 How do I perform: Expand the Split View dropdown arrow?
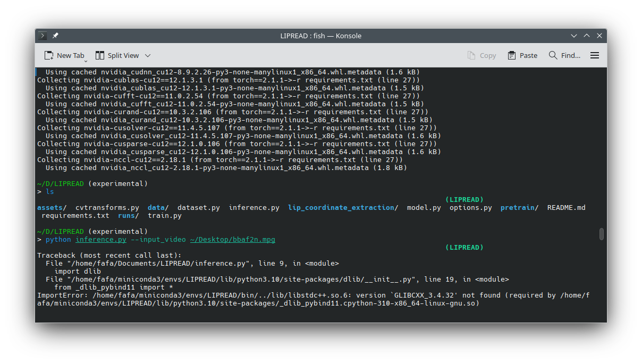pyautogui.click(x=148, y=55)
